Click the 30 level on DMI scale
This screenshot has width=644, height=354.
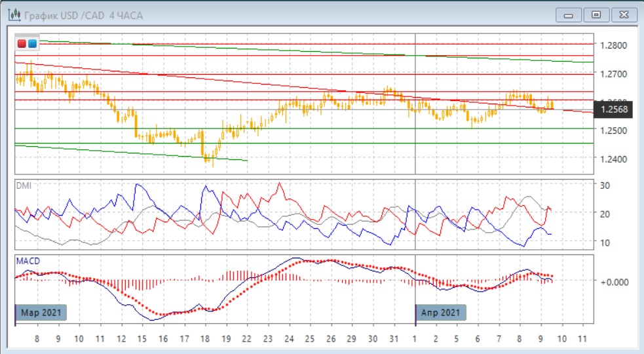click(x=605, y=186)
